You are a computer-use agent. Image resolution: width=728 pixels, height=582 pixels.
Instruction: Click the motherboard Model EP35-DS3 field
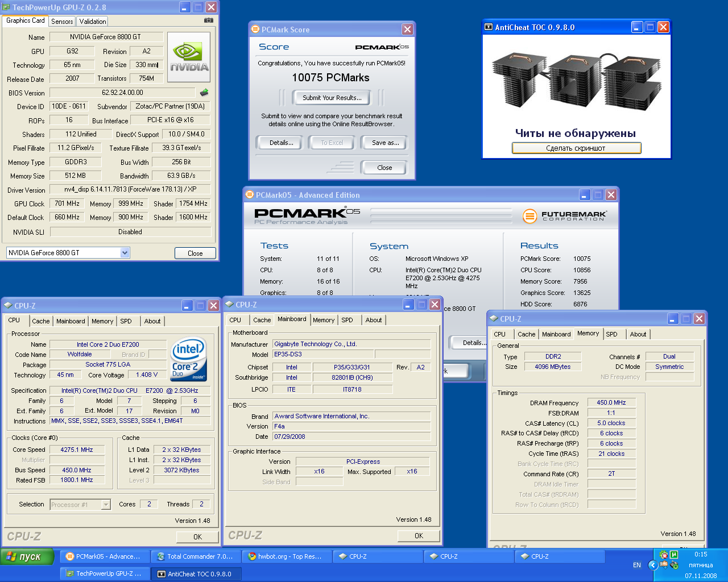[x=324, y=354]
